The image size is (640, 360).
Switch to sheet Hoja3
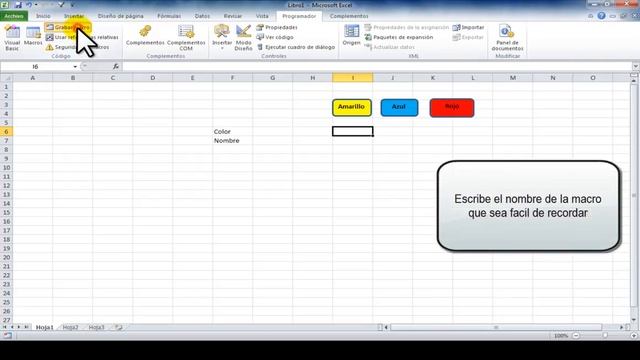96,327
